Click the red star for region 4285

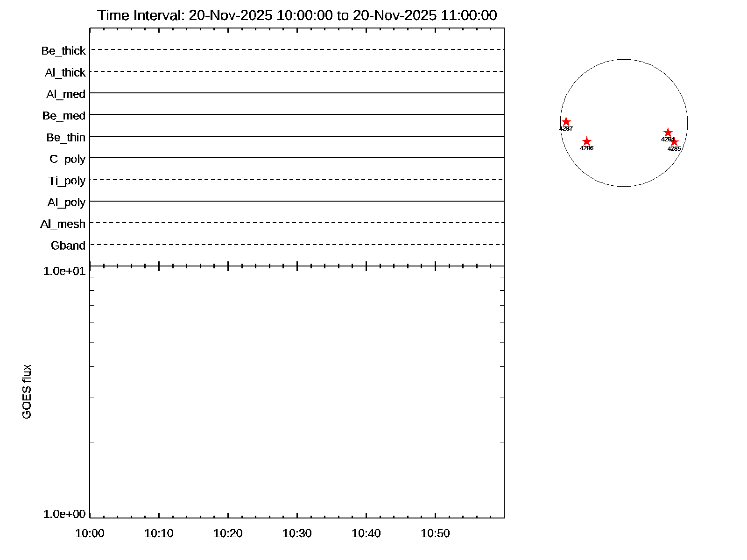click(674, 142)
